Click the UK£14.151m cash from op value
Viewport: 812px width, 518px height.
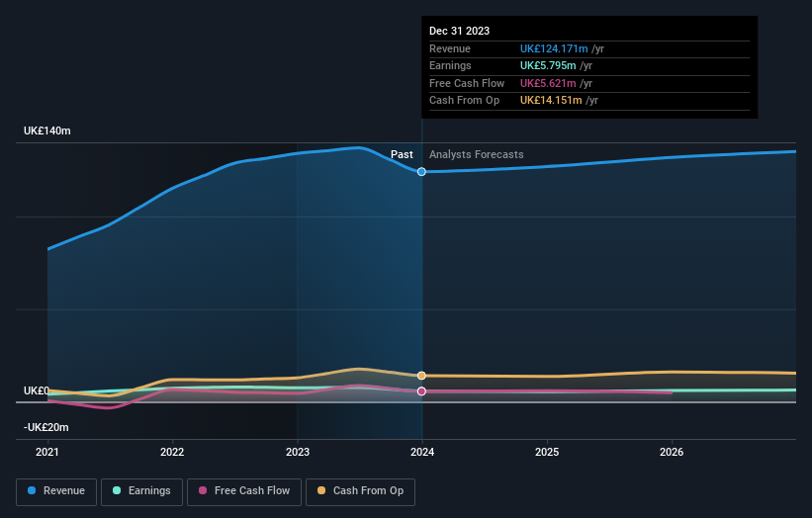551,101
